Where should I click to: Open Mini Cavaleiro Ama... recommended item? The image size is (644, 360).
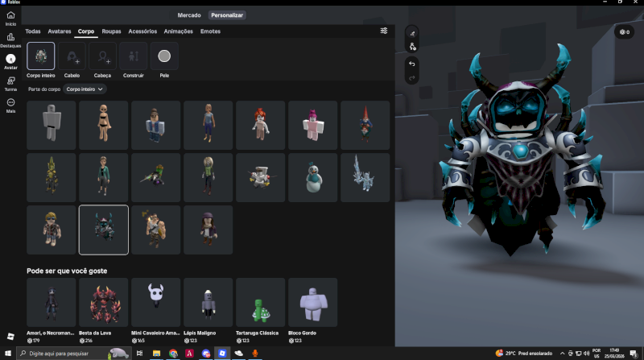point(155,303)
